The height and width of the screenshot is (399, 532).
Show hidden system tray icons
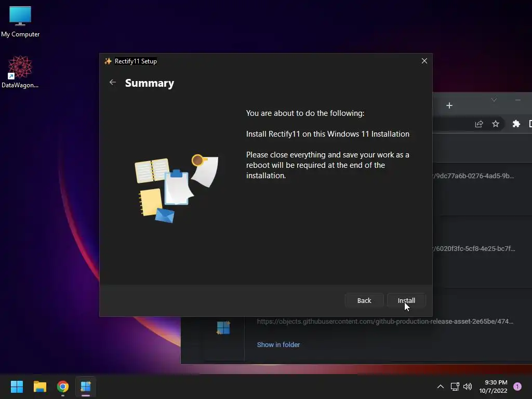click(441, 387)
